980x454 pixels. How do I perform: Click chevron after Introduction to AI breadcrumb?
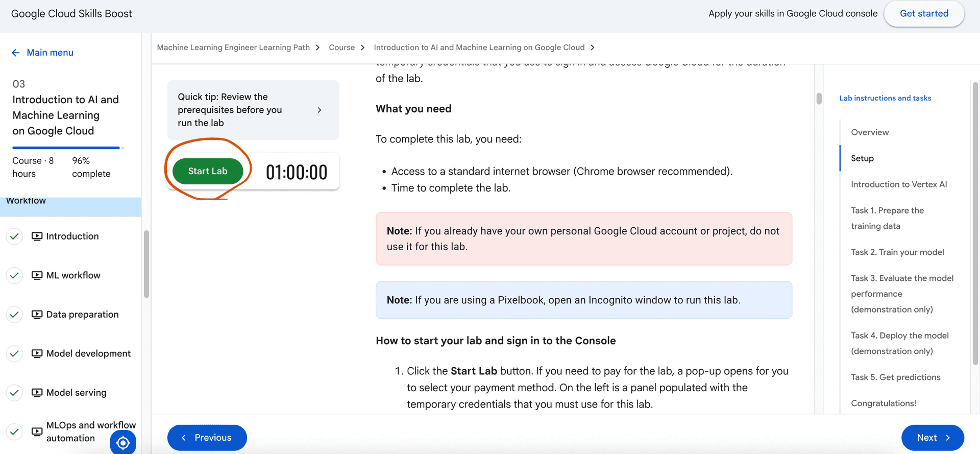coord(592,47)
